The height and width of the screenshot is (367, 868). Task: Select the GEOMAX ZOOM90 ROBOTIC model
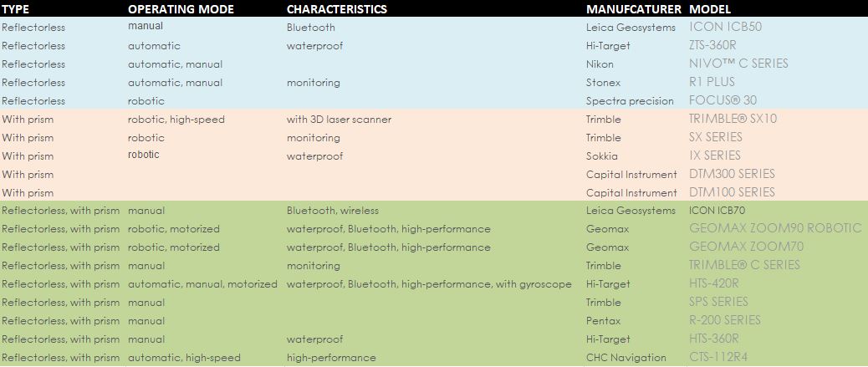(775, 228)
